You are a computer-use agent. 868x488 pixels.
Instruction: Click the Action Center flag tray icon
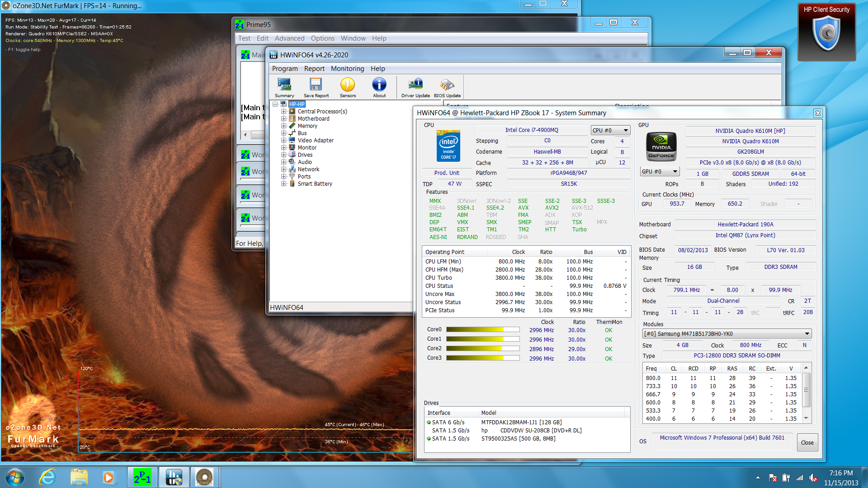773,478
